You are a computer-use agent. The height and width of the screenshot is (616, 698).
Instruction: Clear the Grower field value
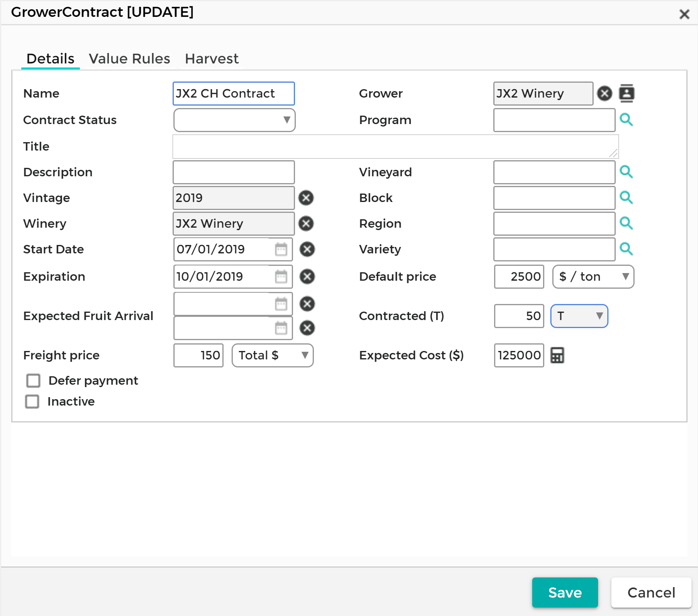[604, 94]
